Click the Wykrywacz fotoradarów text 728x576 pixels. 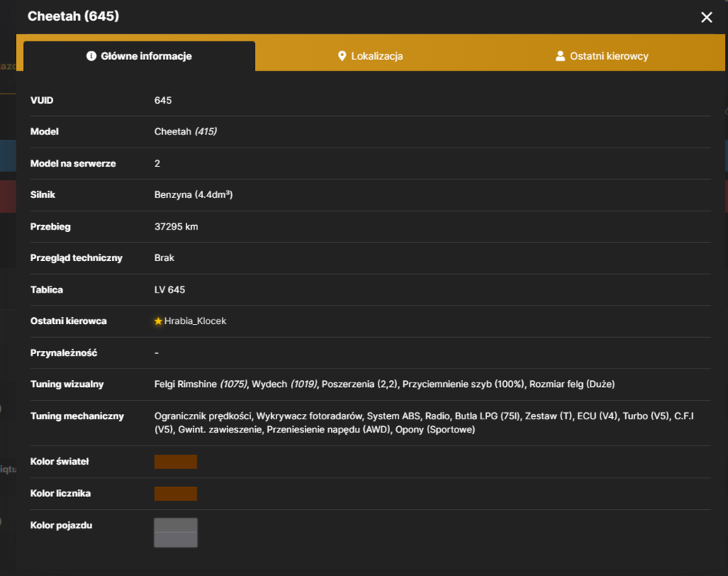tap(309, 416)
